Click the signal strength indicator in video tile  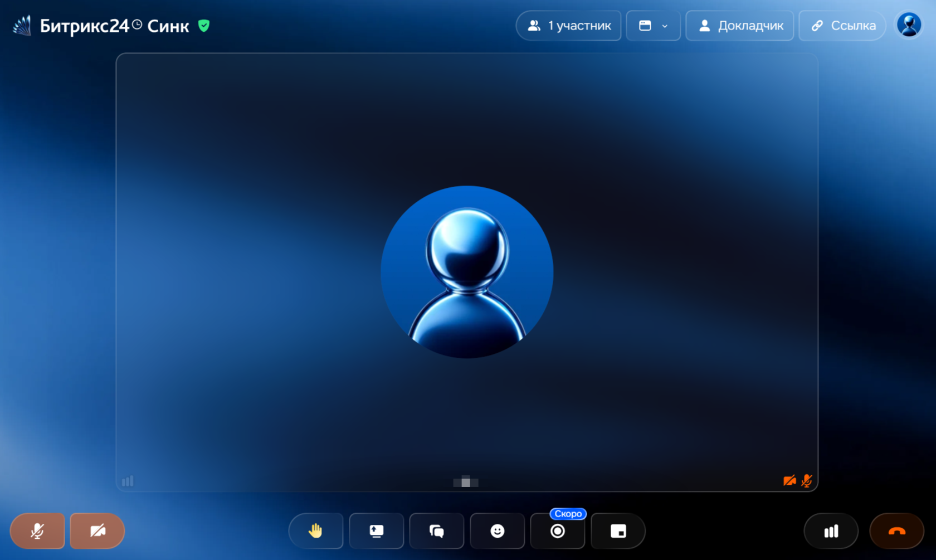[x=128, y=481]
